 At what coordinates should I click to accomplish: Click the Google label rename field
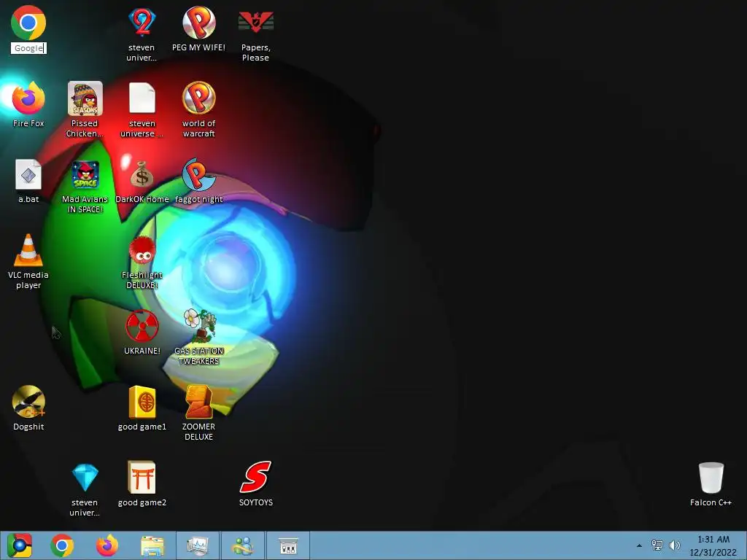[28, 48]
